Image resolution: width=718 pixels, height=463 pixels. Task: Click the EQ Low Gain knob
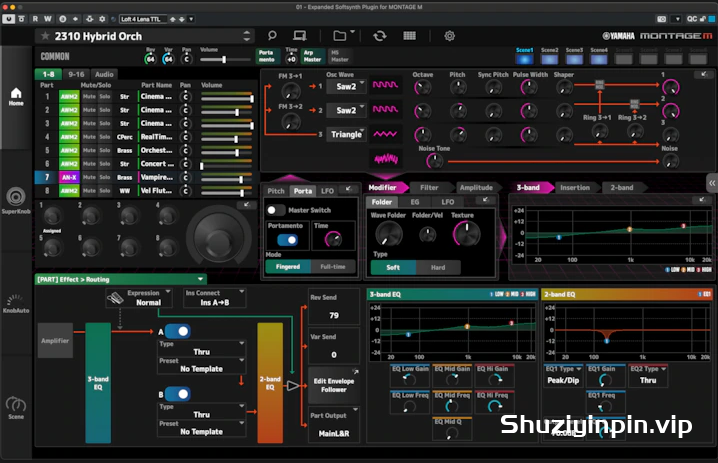(409, 380)
